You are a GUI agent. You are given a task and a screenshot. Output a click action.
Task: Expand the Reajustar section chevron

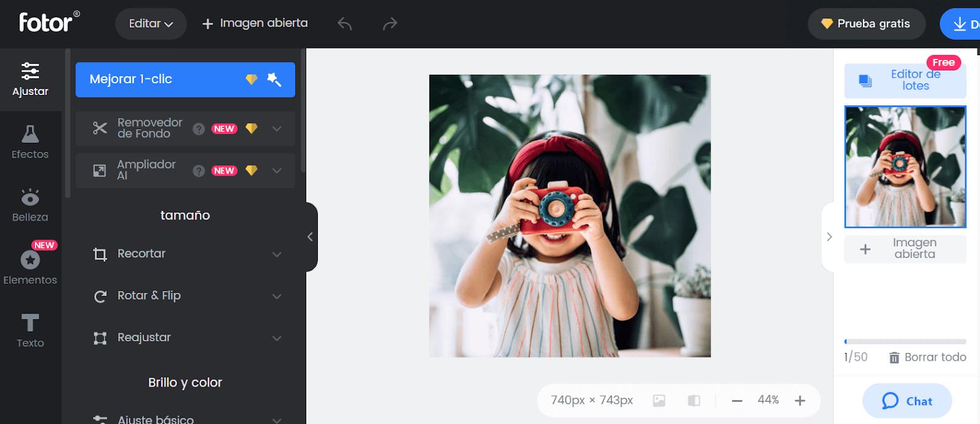click(277, 338)
